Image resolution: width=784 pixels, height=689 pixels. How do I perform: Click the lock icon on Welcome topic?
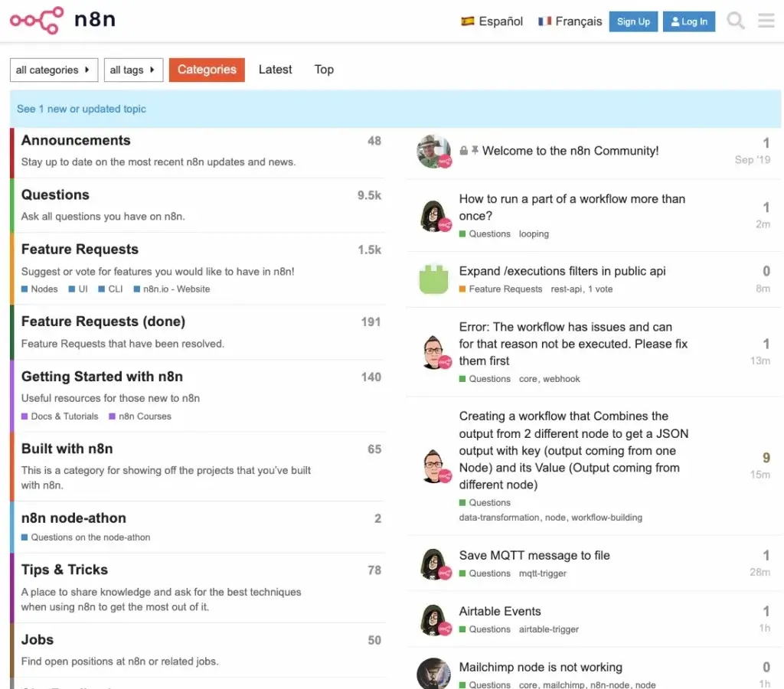point(463,151)
